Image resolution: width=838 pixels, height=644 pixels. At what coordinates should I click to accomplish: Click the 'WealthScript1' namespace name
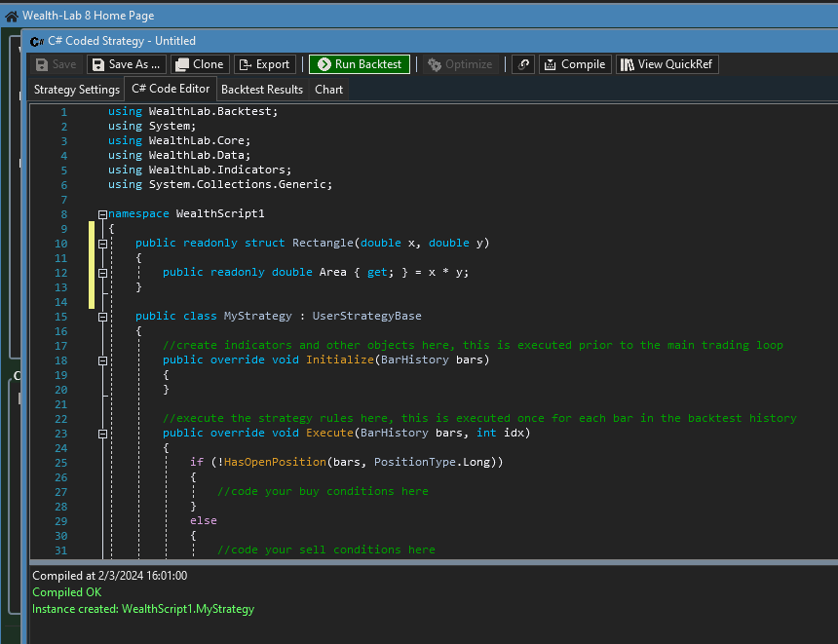point(220,213)
